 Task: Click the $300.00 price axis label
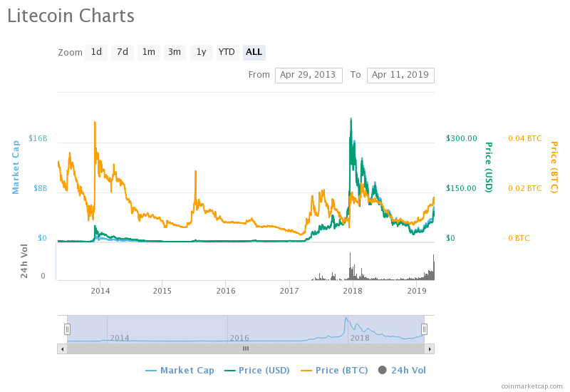[x=461, y=138]
